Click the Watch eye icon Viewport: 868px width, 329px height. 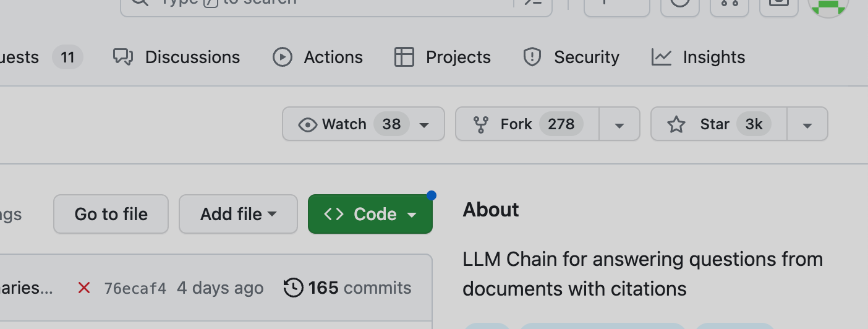point(307,124)
